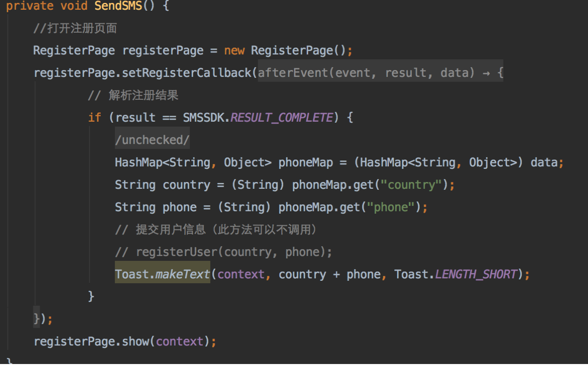588x365 pixels.
Task: Click the highlighted Toast.makeText call
Action: click(162, 274)
